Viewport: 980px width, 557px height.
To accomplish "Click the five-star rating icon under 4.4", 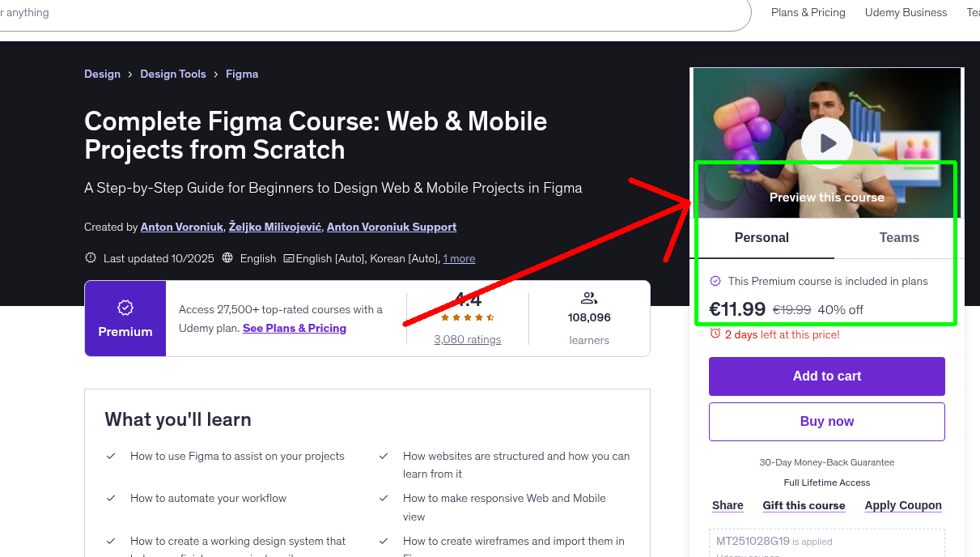I will tap(467, 317).
